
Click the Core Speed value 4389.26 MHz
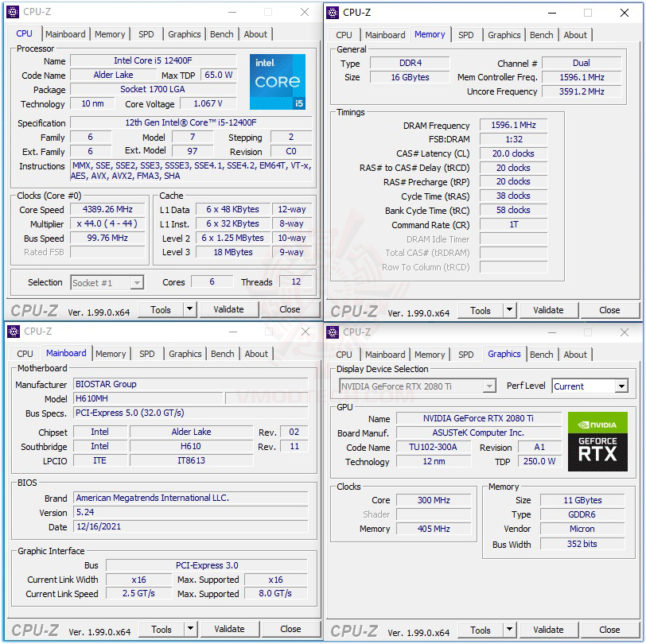click(x=107, y=209)
